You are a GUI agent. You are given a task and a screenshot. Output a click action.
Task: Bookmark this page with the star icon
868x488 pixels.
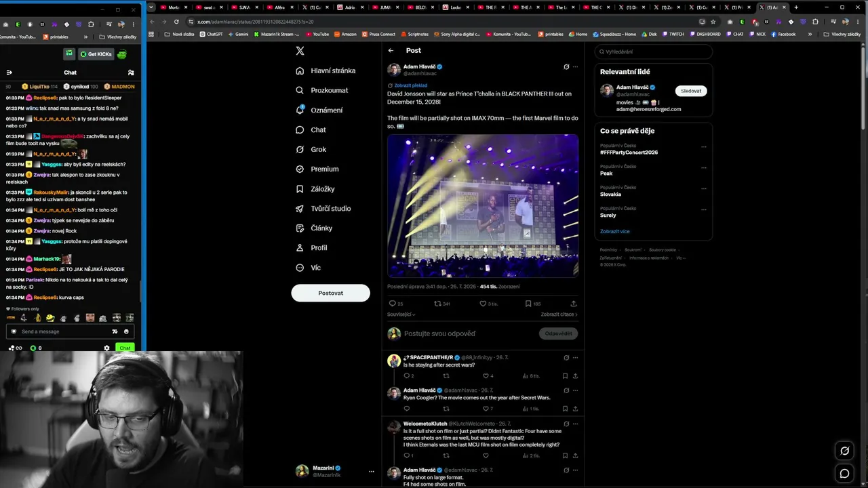713,22
